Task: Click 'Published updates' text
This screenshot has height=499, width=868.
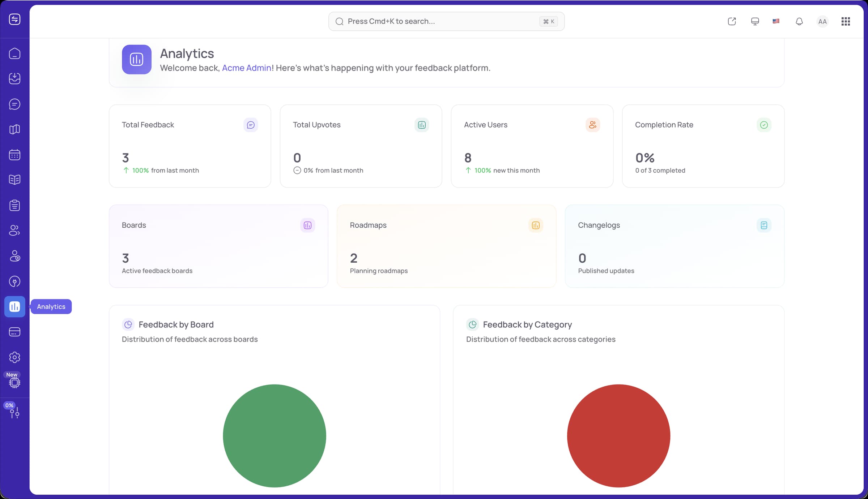Action: [606, 271]
